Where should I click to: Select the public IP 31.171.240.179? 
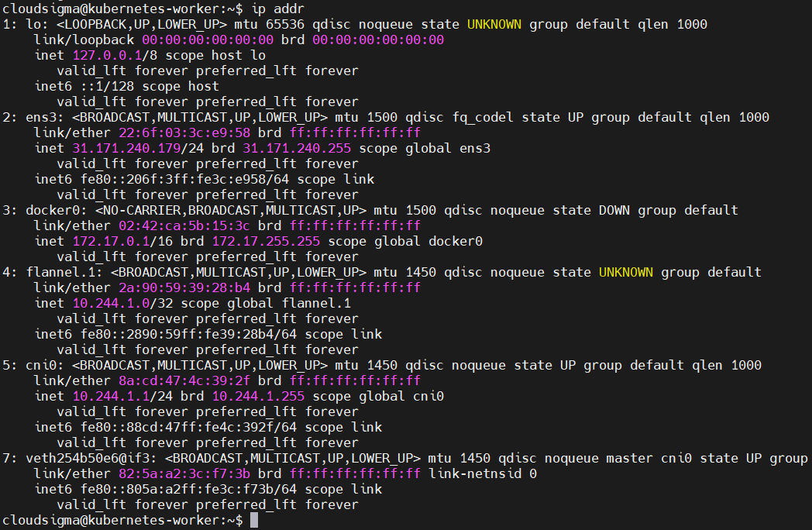pos(127,148)
